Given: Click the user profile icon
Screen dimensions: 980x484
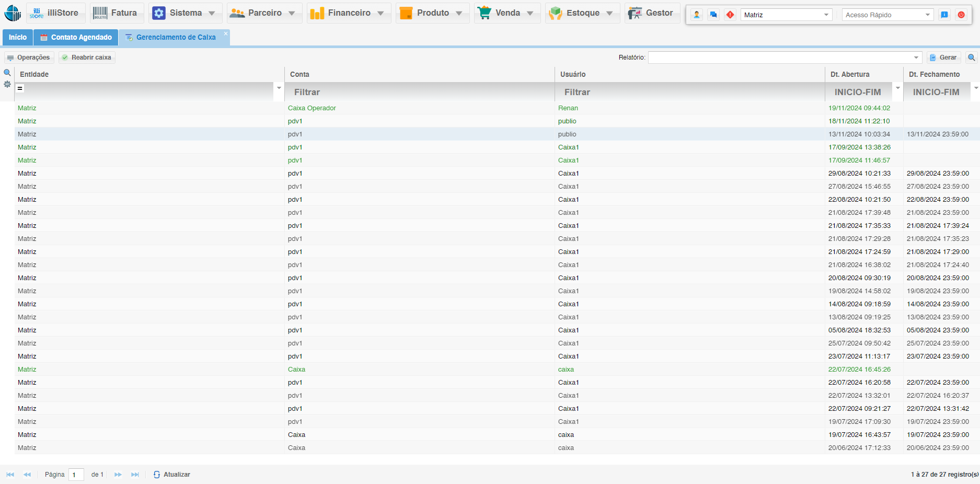Looking at the screenshot, I should [x=697, y=15].
